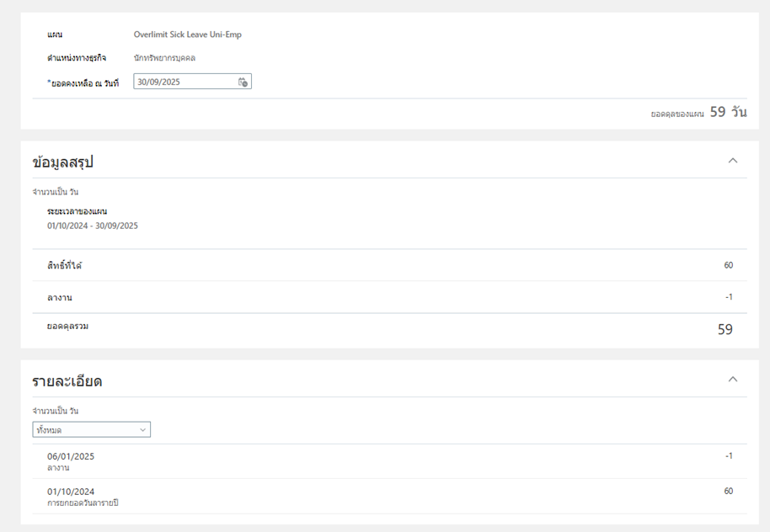
Task: Click the ยอดดุลของแผน 59 วัน balance text
Action: [x=698, y=112]
